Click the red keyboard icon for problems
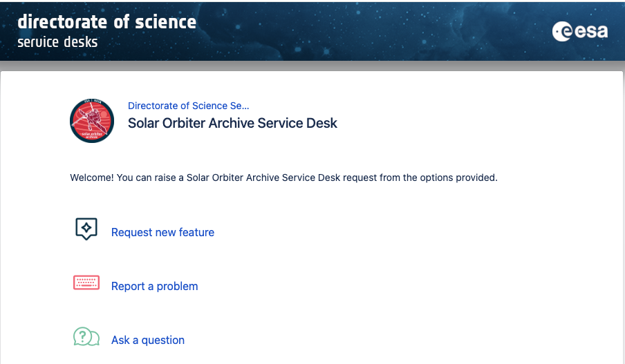The width and height of the screenshot is (625, 364). tap(86, 282)
